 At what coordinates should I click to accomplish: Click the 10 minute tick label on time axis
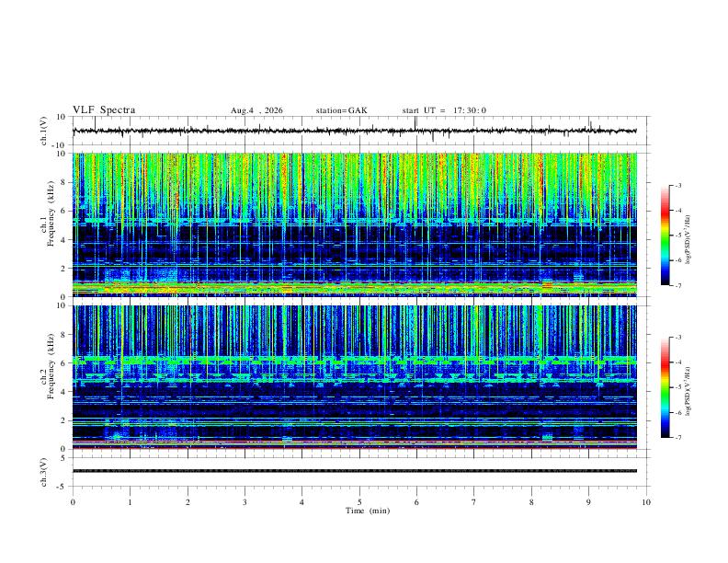pyautogui.click(x=646, y=502)
